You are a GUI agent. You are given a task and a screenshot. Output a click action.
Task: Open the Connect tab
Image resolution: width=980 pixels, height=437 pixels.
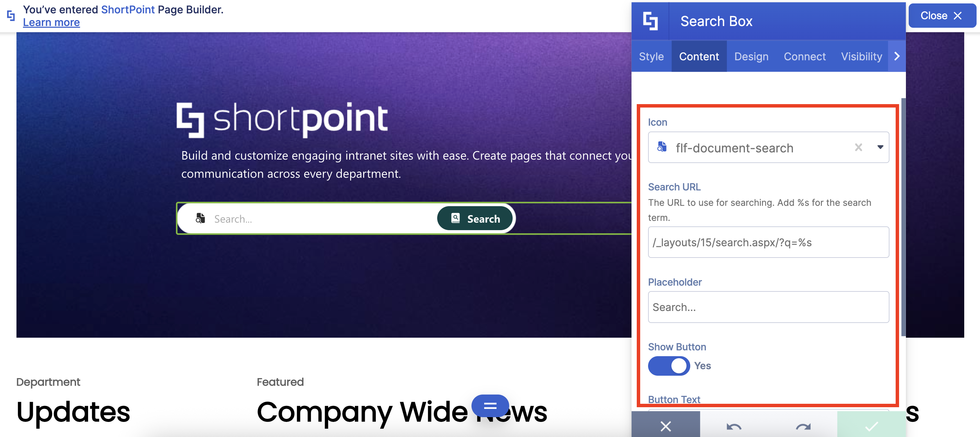(x=804, y=56)
